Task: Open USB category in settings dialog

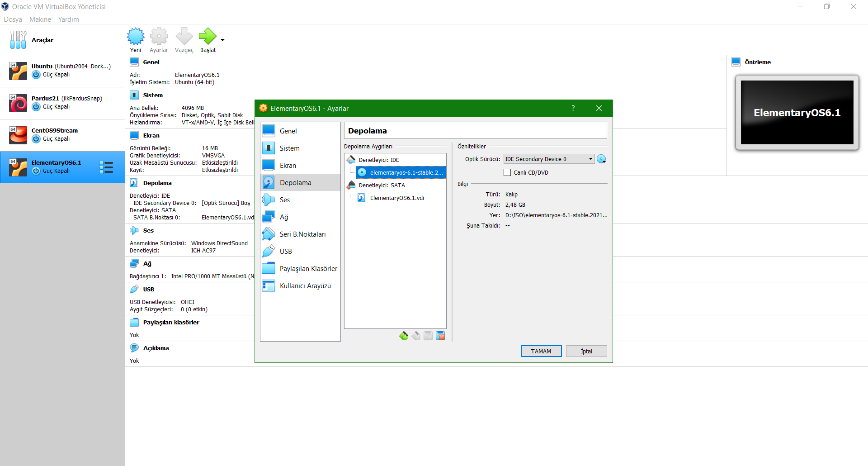Action: (x=300, y=251)
